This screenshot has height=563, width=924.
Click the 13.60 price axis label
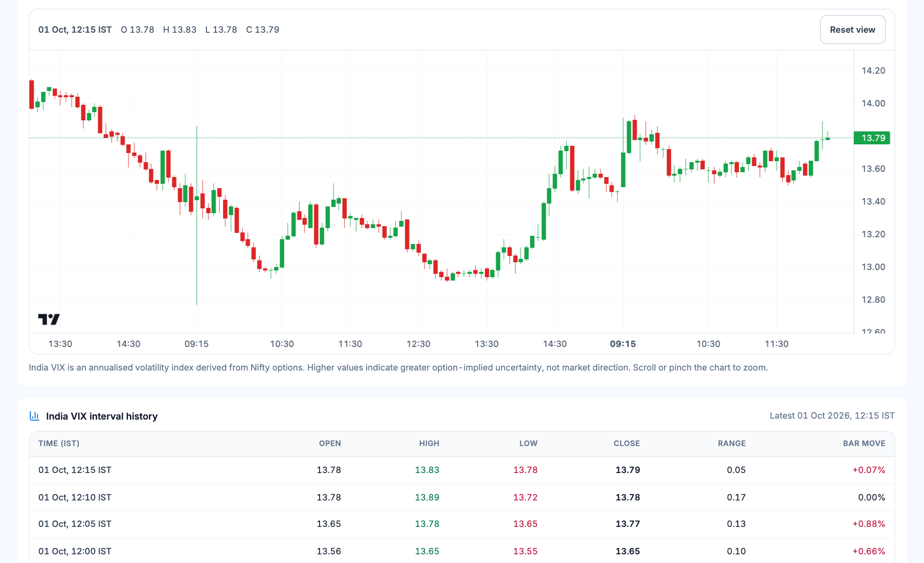tap(873, 169)
